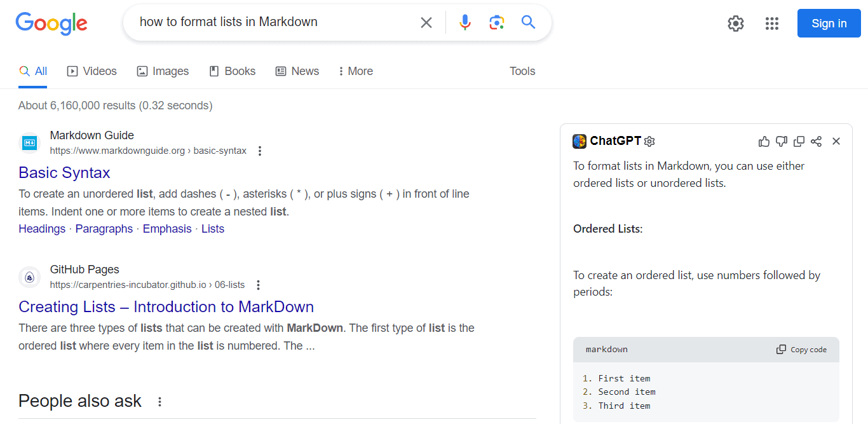Image resolution: width=868 pixels, height=424 pixels.
Task: Search by image using Google Lens
Action: click(x=496, y=22)
